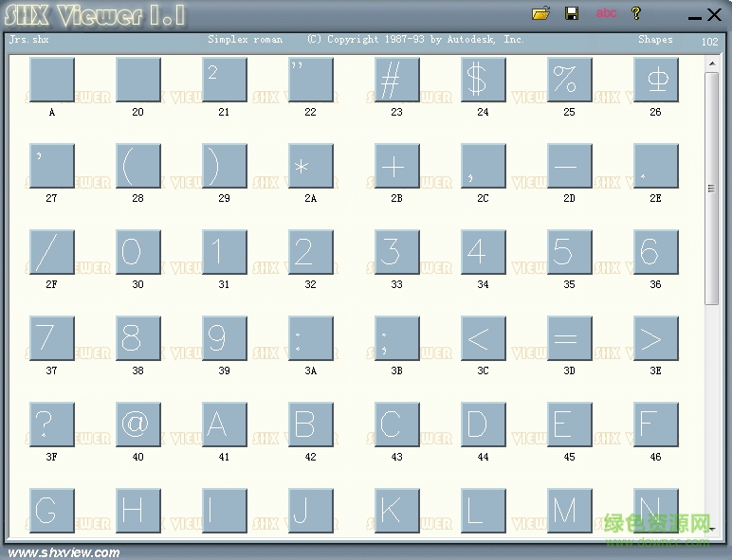Select the hash symbol shape 23
Image resolution: width=732 pixels, height=560 pixels.
396,80
